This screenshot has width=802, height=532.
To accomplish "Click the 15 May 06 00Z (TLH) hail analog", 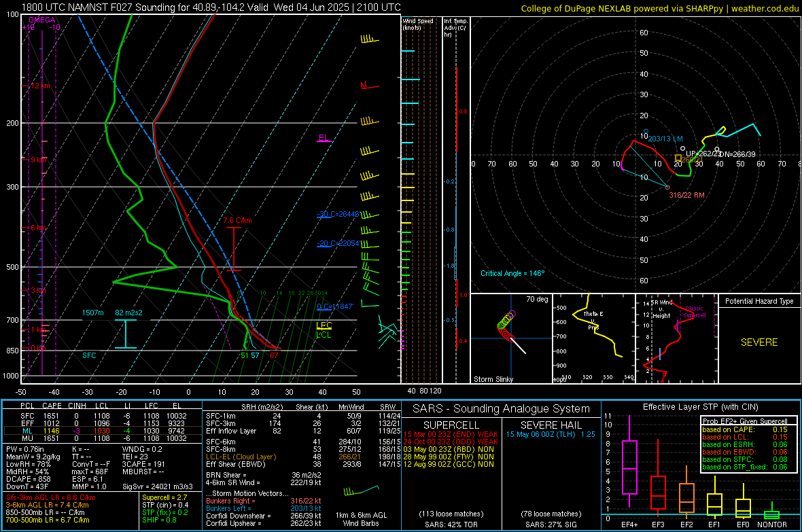I will pyautogui.click(x=551, y=434).
